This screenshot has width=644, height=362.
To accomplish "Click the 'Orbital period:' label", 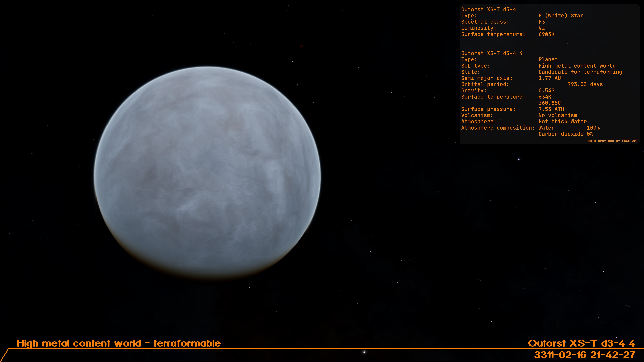I will coord(485,84).
